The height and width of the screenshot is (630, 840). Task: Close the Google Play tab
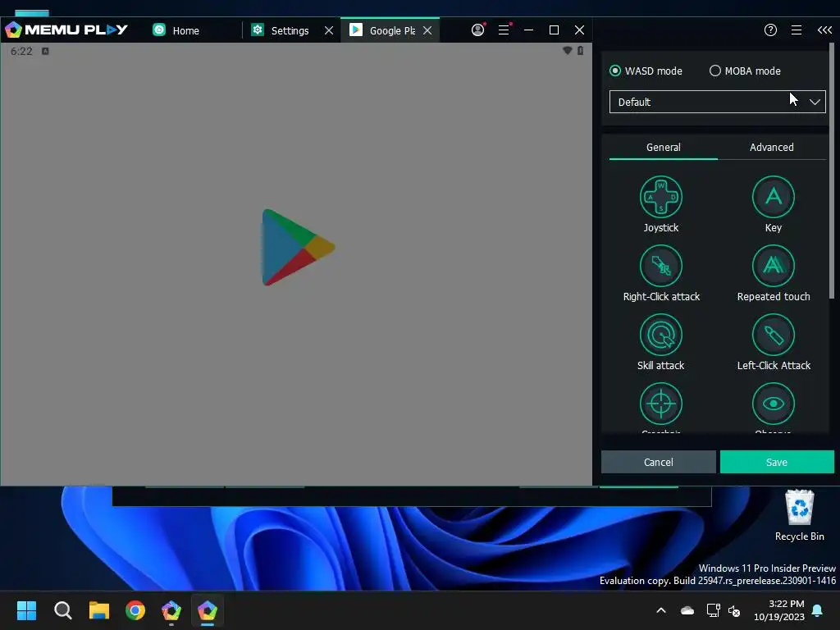(427, 30)
